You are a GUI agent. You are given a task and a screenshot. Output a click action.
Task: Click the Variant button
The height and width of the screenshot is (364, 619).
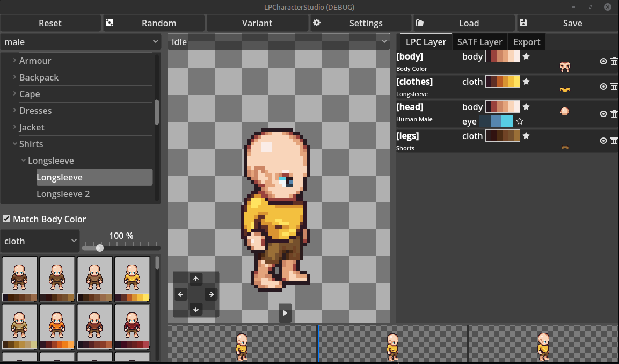(x=257, y=23)
